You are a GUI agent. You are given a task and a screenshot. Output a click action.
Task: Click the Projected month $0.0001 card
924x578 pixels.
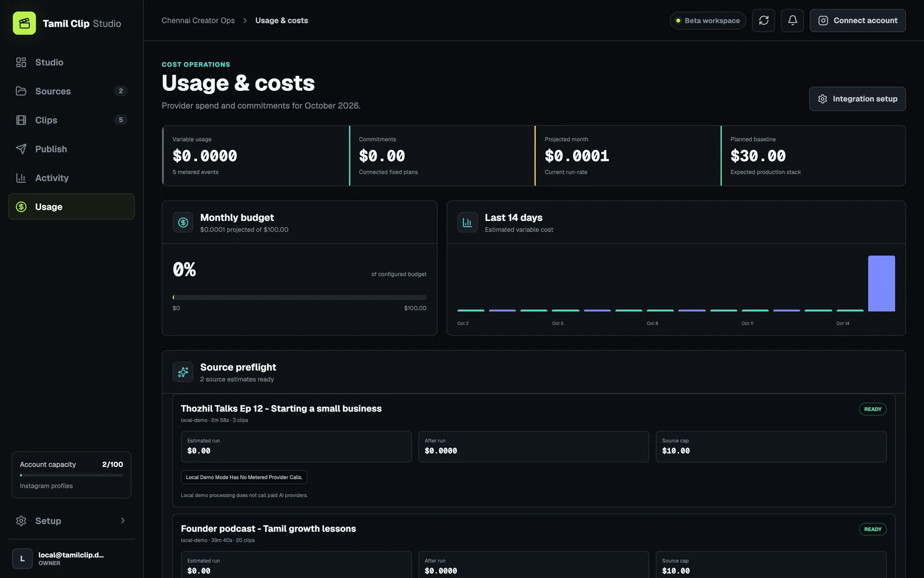point(628,156)
